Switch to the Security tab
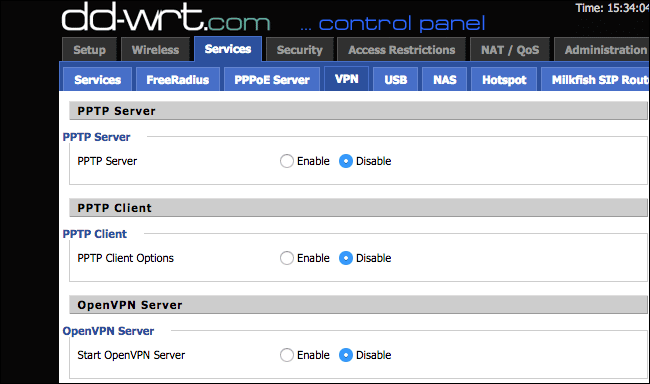Image resolution: width=650 pixels, height=384 pixels. pyautogui.click(x=300, y=50)
